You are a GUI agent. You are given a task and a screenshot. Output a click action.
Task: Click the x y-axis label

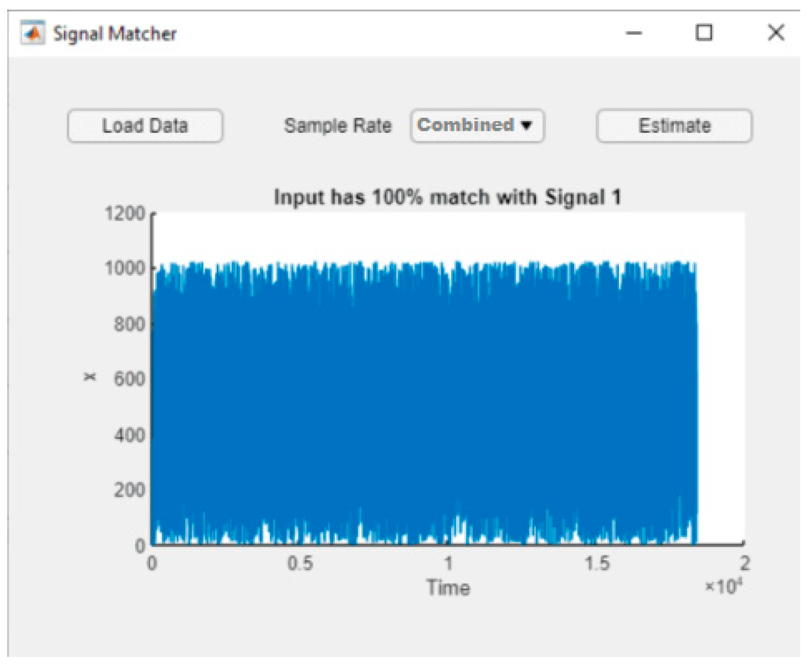point(90,377)
